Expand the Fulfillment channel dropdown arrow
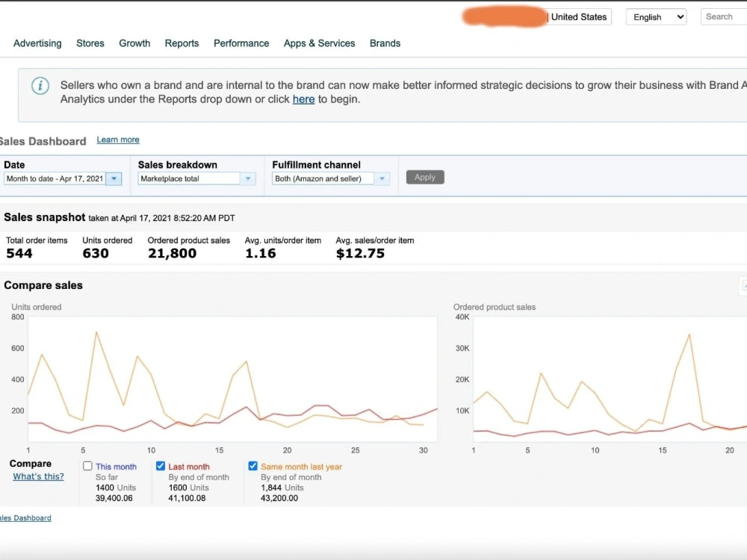 (x=382, y=178)
